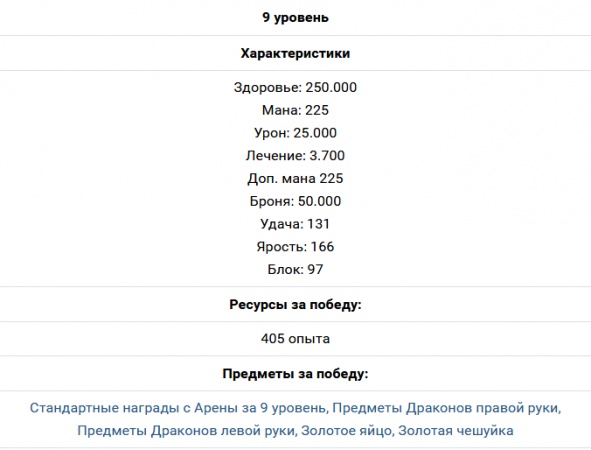Click the Ярость: 166 text
591x450 pixels.
pyautogui.click(x=296, y=247)
